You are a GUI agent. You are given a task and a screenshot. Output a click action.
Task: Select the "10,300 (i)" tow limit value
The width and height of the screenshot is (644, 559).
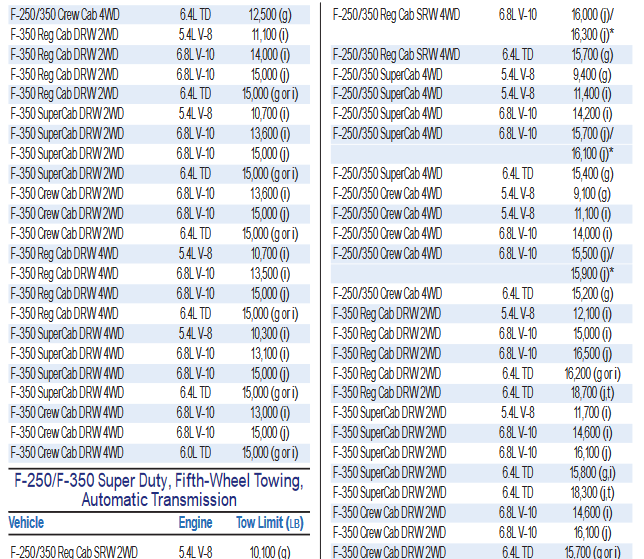pyautogui.click(x=270, y=334)
